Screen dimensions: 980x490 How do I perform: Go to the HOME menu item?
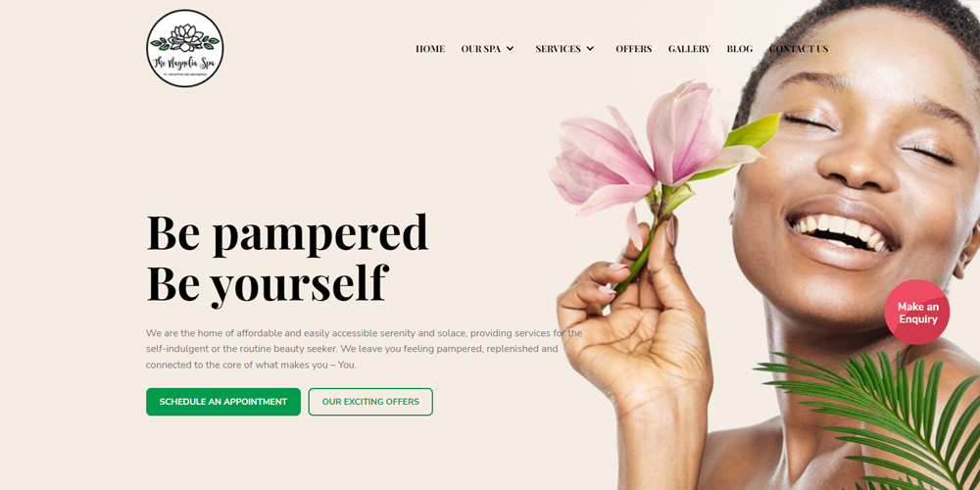coord(430,49)
